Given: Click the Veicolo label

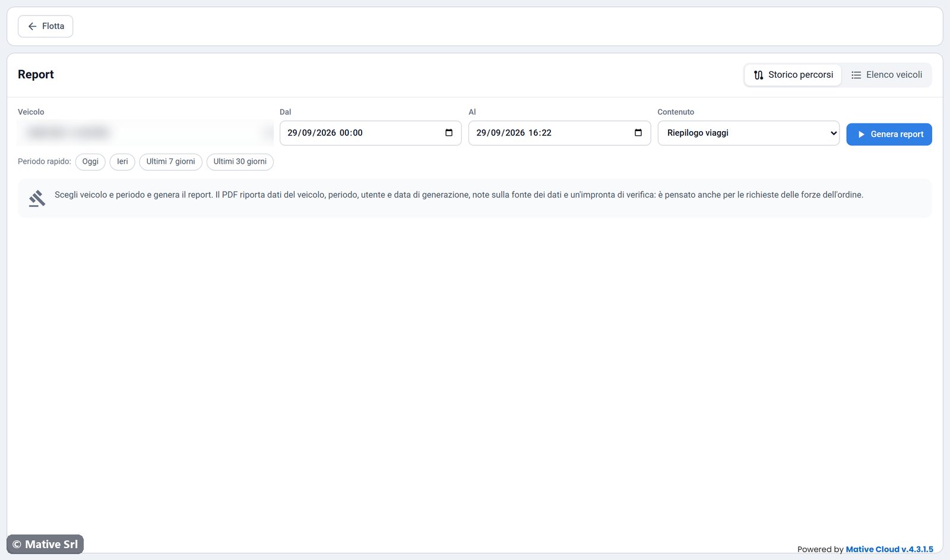Looking at the screenshot, I should click(31, 112).
